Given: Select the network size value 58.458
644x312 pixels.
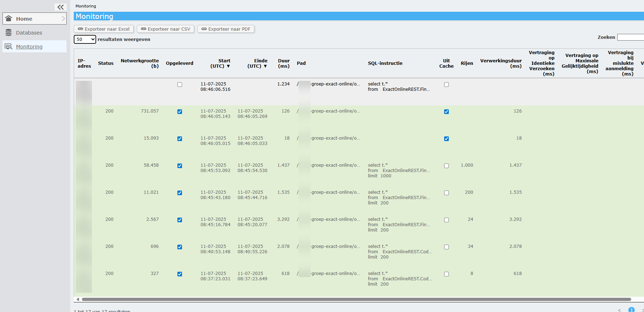Looking at the screenshot, I should (151, 165).
